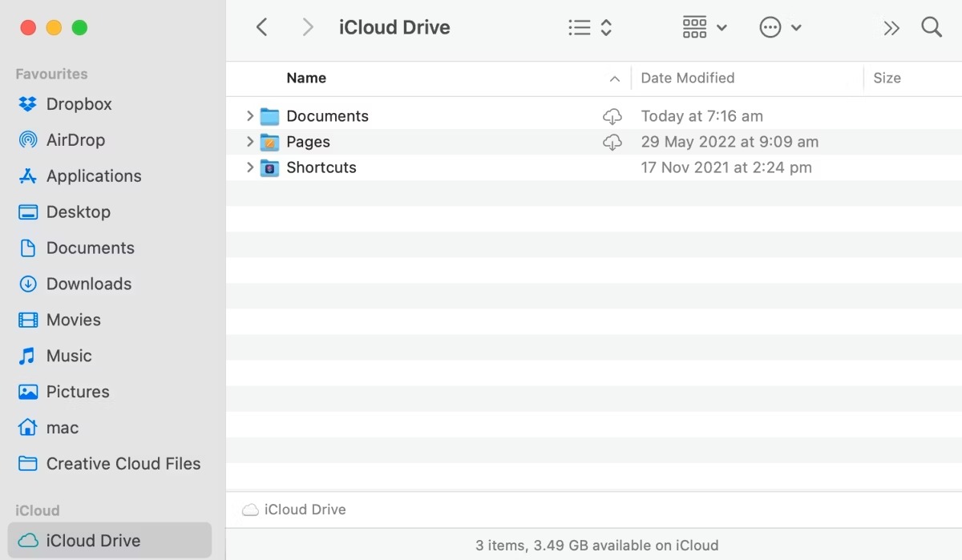Toggle sort order on Name column
This screenshot has width=962, height=560.
click(x=306, y=78)
